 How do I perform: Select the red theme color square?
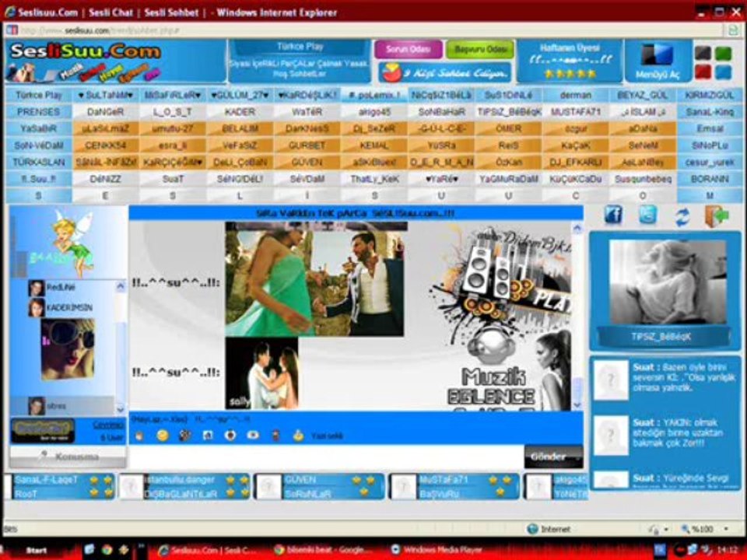pyautogui.click(x=703, y=72)
